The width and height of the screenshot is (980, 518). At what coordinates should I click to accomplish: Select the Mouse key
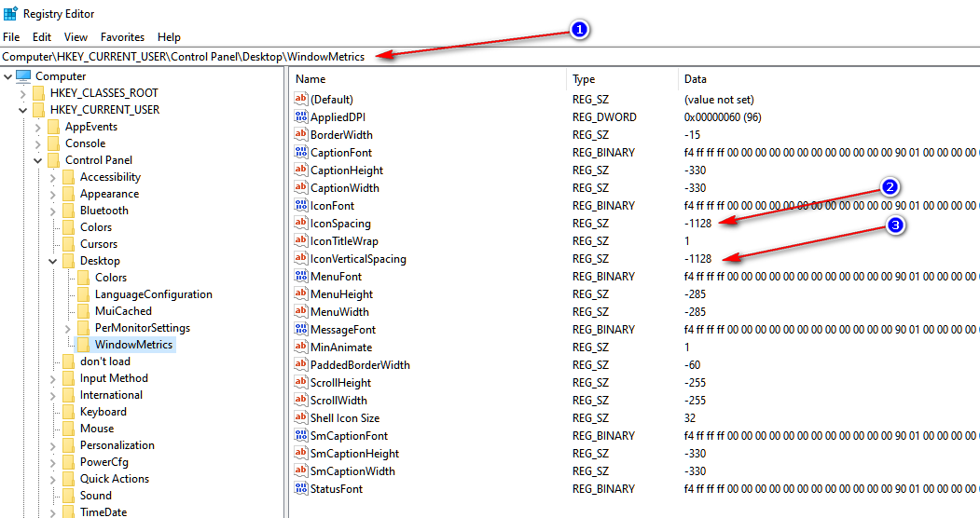tap(97, 429)
